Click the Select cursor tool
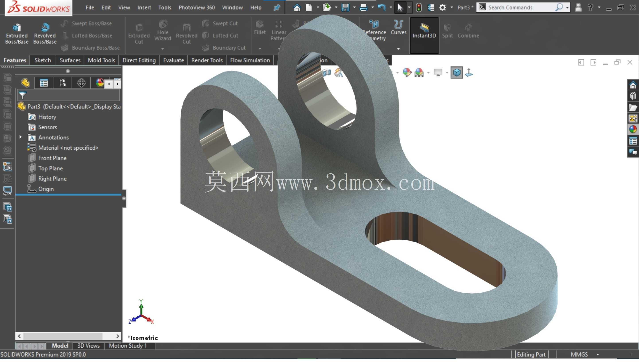 point(400,8)
